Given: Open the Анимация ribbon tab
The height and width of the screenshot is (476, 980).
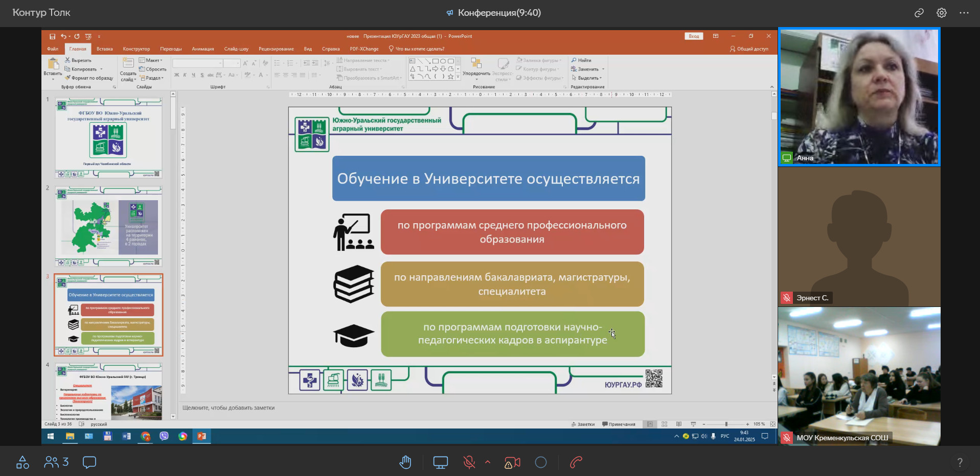Looking at the screenshot, I should [x=203, y=49].
